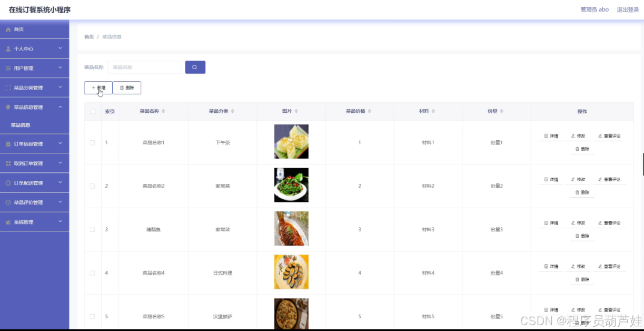Check the checkbox for 菜品名称2 row
Screen dimensions: 644x331
93,186
